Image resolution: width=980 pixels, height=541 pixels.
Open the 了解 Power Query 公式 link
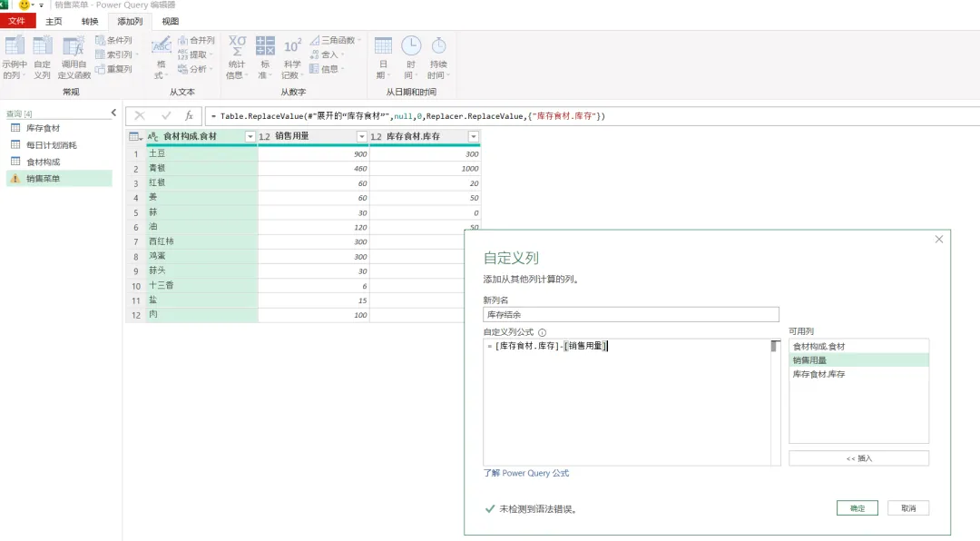pos(526,474)
